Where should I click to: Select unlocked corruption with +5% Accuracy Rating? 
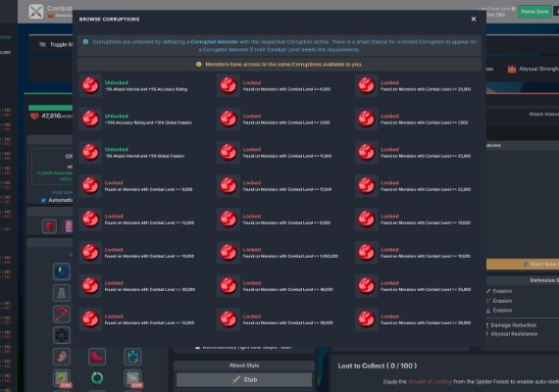[90, 85]
